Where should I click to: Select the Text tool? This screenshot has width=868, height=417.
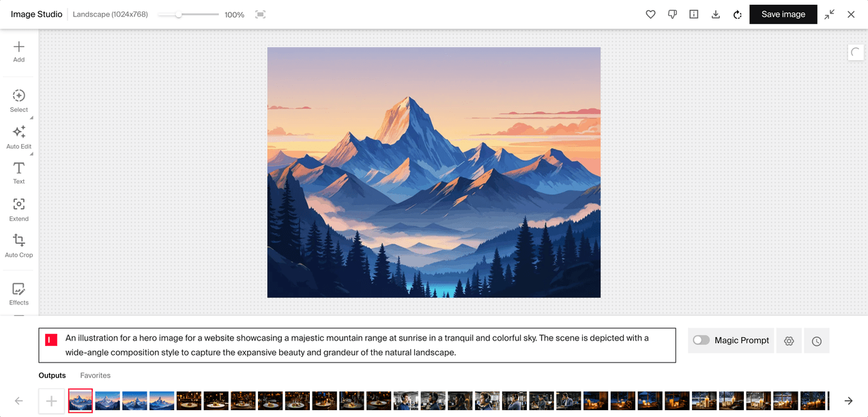pos(18,173)
